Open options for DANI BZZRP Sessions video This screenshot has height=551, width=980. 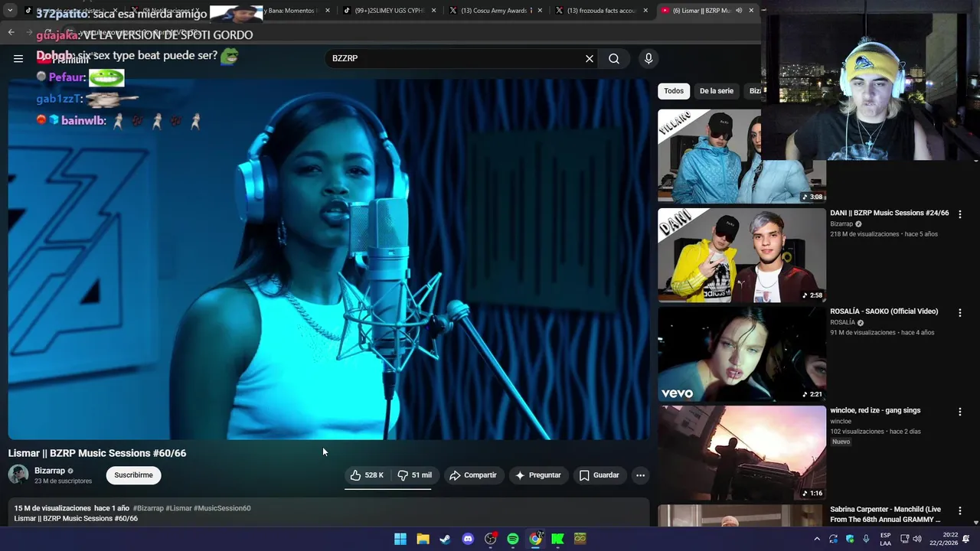(960, 214)
